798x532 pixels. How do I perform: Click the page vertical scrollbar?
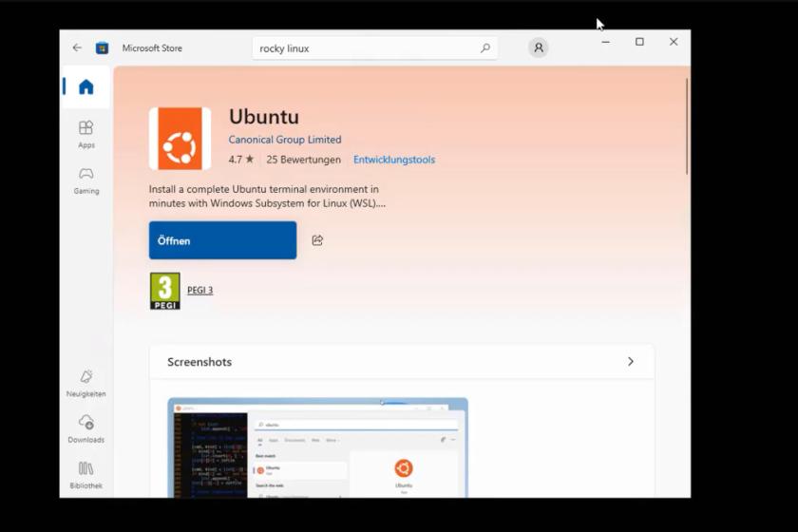point(687,126)
